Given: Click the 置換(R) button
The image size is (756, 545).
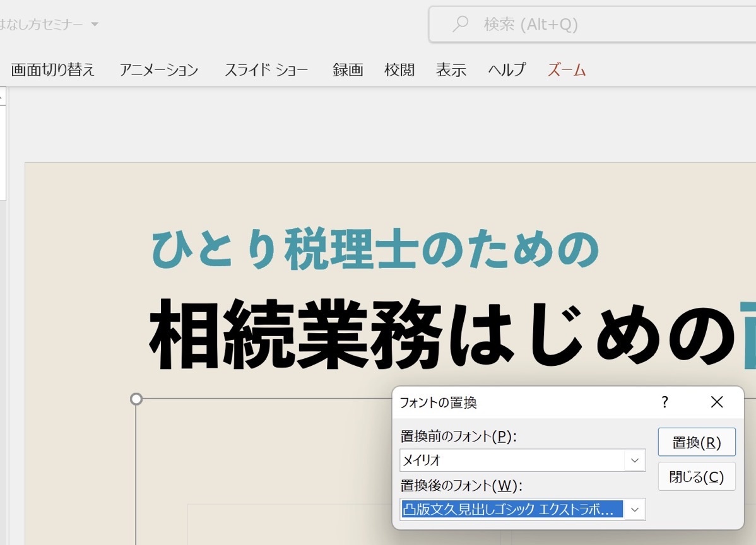Looking at the screenshot, I should coord(697,442).
